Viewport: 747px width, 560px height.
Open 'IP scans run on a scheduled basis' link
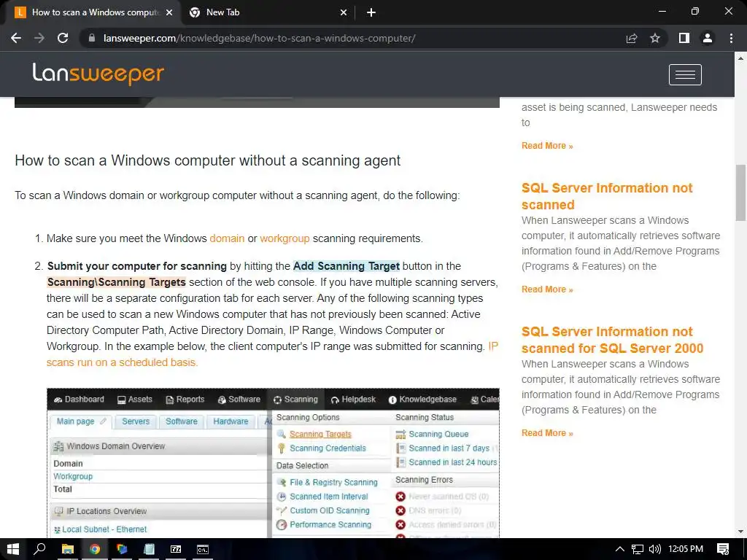click(122, 362)
